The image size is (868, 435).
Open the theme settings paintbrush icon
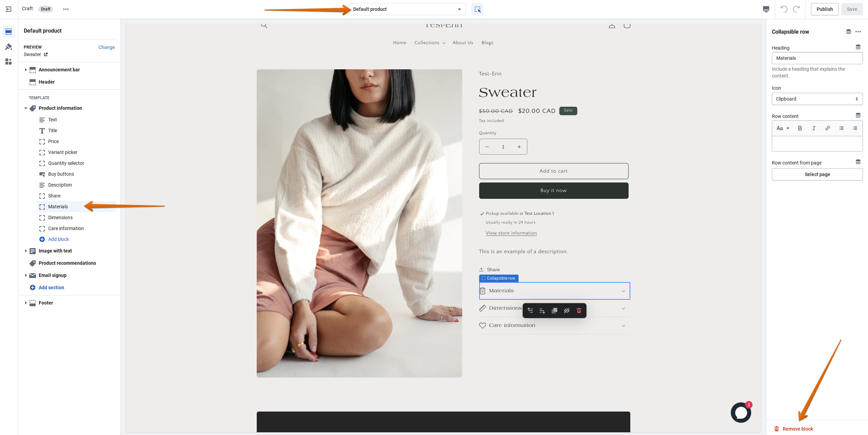pyautogui.click(x=8, y=47)
